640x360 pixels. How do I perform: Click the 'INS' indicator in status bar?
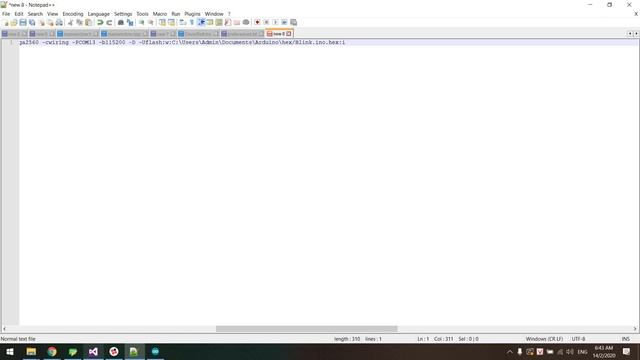(x=625, y=339)
